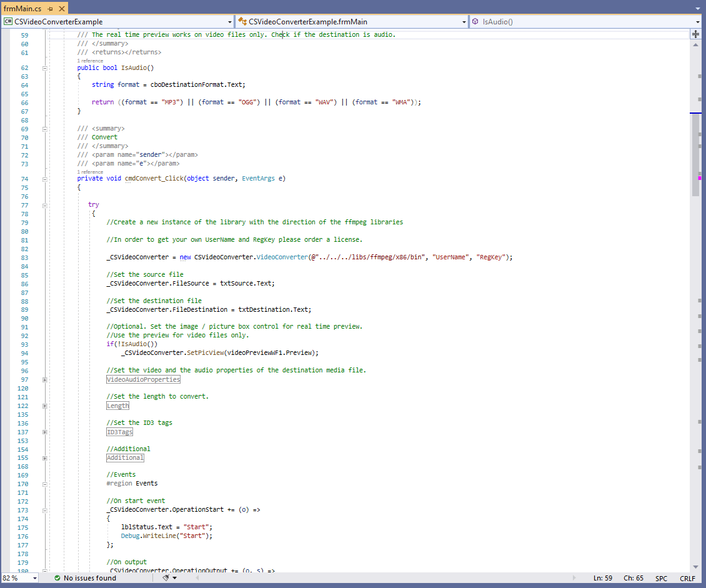This screenshot has height=588, width=706.
Task: Click the horizontal scrollbar right arrow
Action: tap(574, 577)
